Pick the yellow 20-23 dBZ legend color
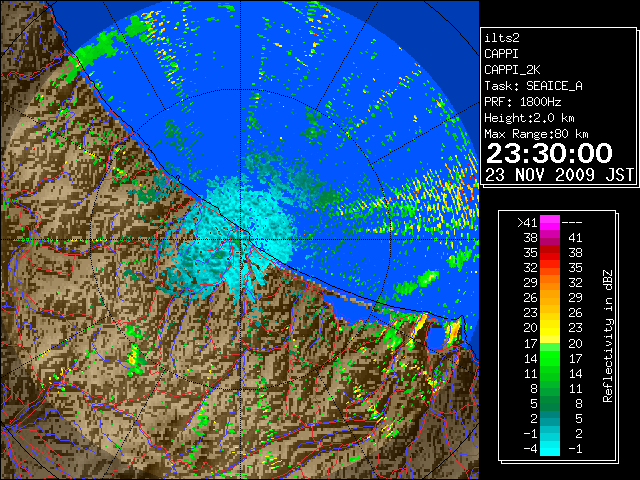The height and width of the screenshot is (480, 640). click(550, 328)
